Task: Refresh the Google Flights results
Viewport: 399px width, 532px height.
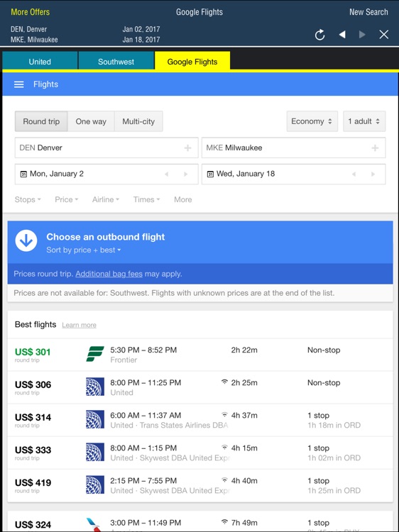Action: (x=319, y=35)
